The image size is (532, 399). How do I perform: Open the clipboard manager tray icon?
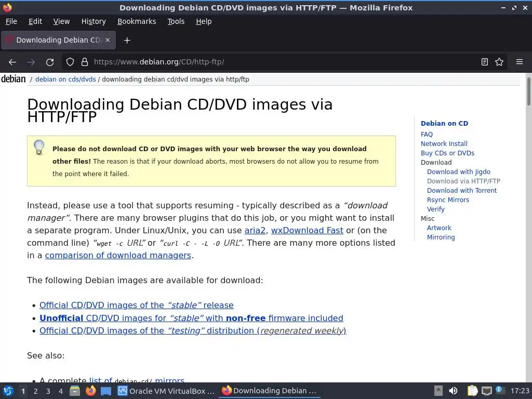(x=472, y=391)
